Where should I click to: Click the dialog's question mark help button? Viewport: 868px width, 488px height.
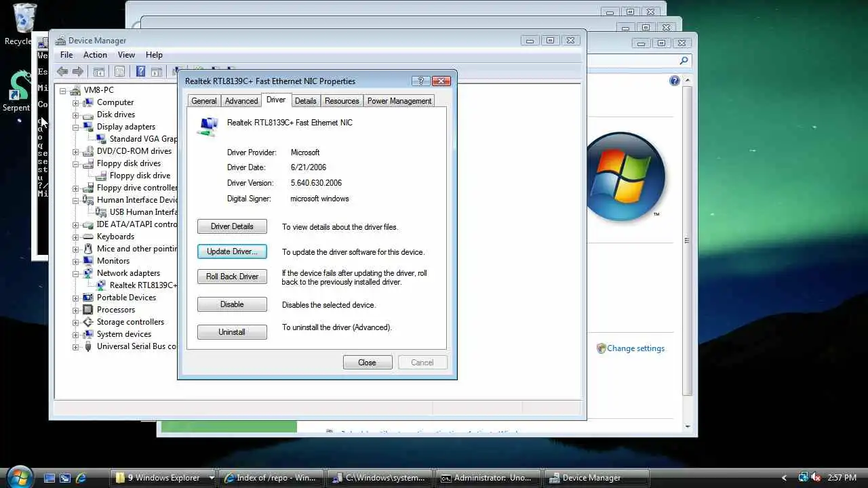[x=421, y=81]
